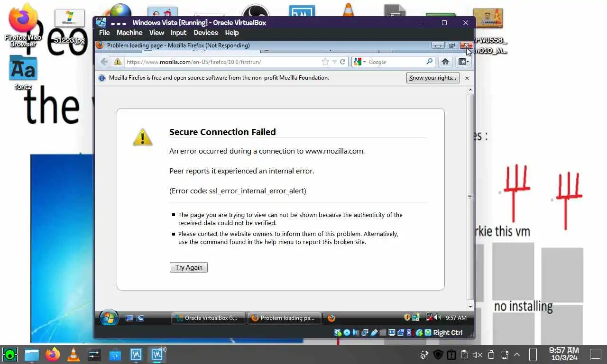Open the VirtualBox title bar three dots menu
Screen dimensions: 607x364
(x=119, y=23)
